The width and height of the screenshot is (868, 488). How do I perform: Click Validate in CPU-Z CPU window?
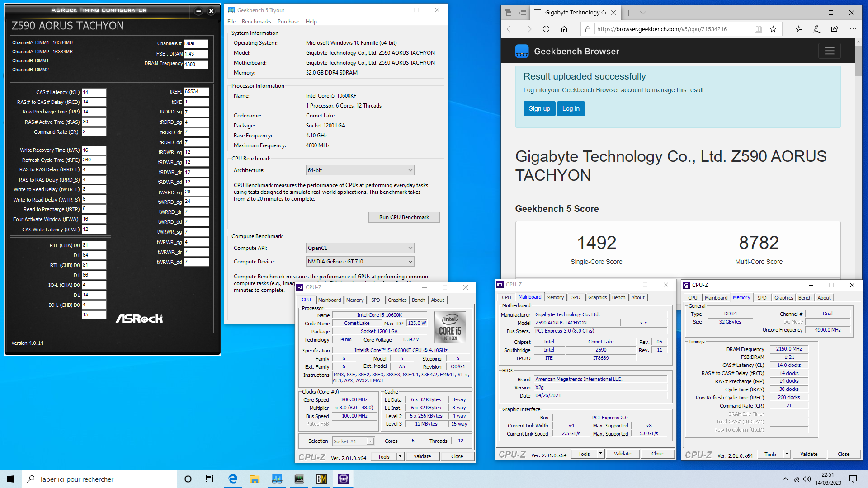pos(422,456)
